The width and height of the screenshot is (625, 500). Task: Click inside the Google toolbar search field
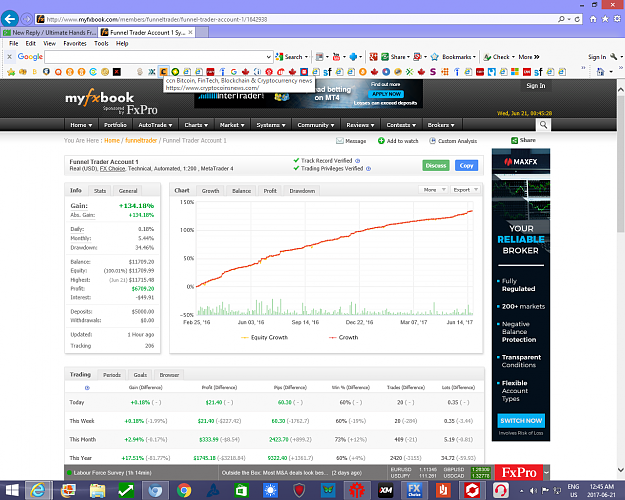tap(155, 57)
